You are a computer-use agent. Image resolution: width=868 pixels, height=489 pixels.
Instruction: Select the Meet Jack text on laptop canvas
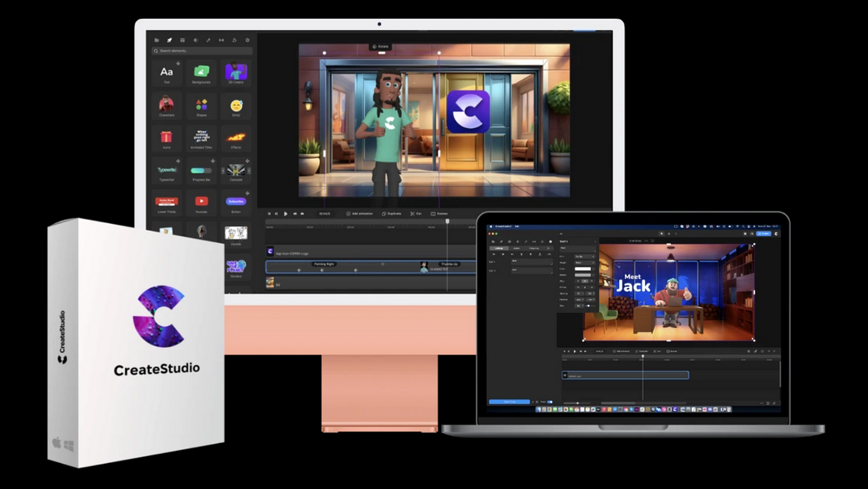click(633, 283)
